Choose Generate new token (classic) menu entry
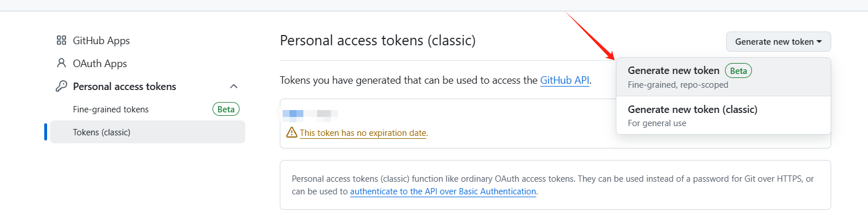Viewport: 868px width, 219px height. coord(723,115)
